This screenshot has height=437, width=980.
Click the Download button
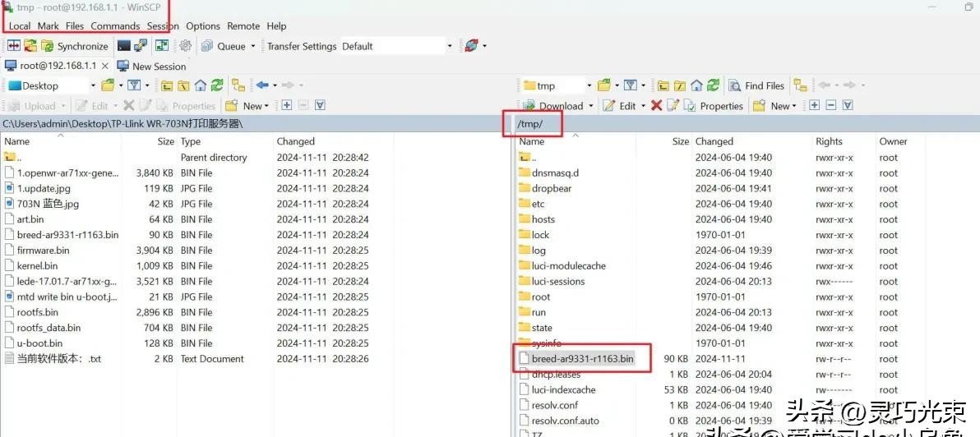tap(553, 105)
